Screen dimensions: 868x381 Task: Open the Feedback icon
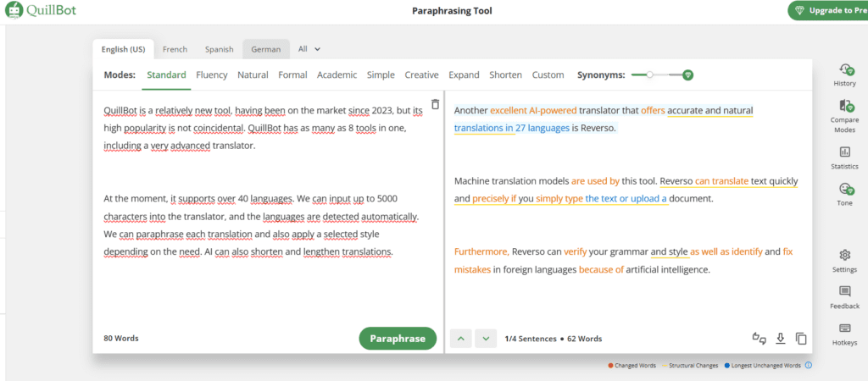pyautogui.click(x=844, y=293)
